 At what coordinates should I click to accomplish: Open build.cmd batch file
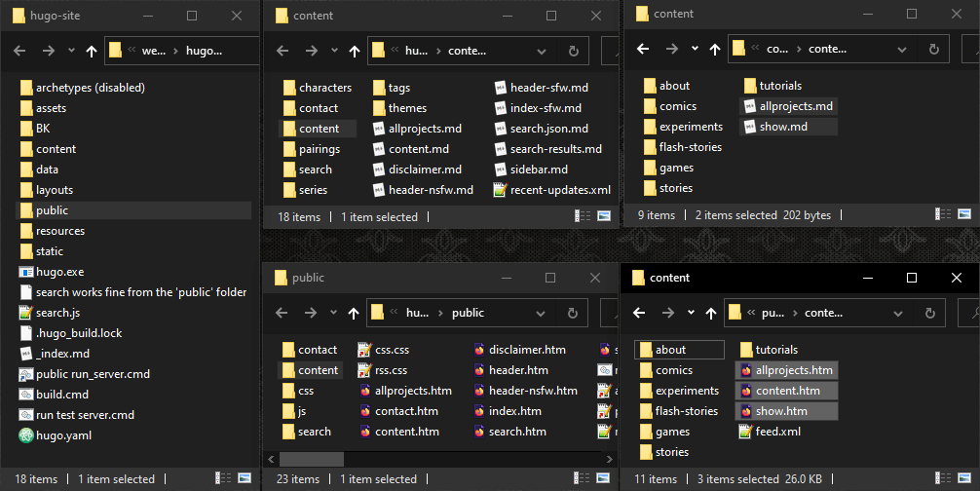coord(61,395)
